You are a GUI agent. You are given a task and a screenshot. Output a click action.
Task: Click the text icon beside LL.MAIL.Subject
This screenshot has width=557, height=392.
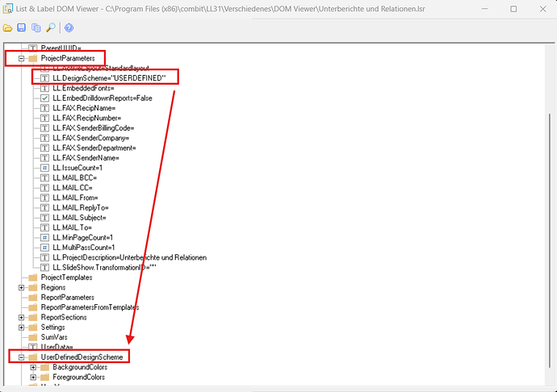click(44, 217)
